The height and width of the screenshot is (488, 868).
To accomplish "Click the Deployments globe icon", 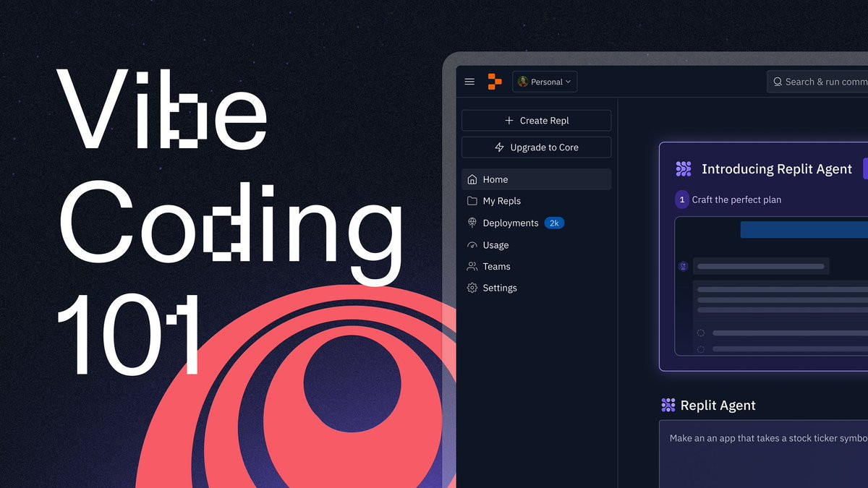I will tap(472, 223).
